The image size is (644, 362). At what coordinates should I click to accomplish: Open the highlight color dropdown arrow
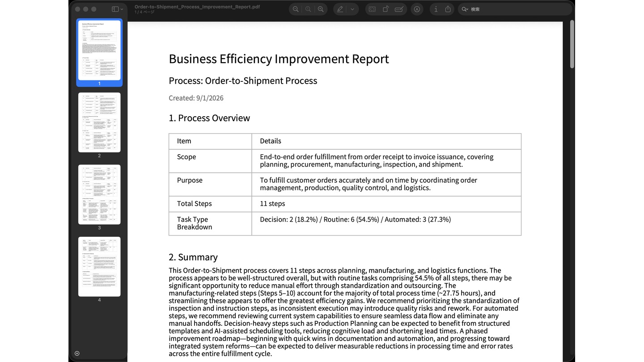click(x=352, y=9)
